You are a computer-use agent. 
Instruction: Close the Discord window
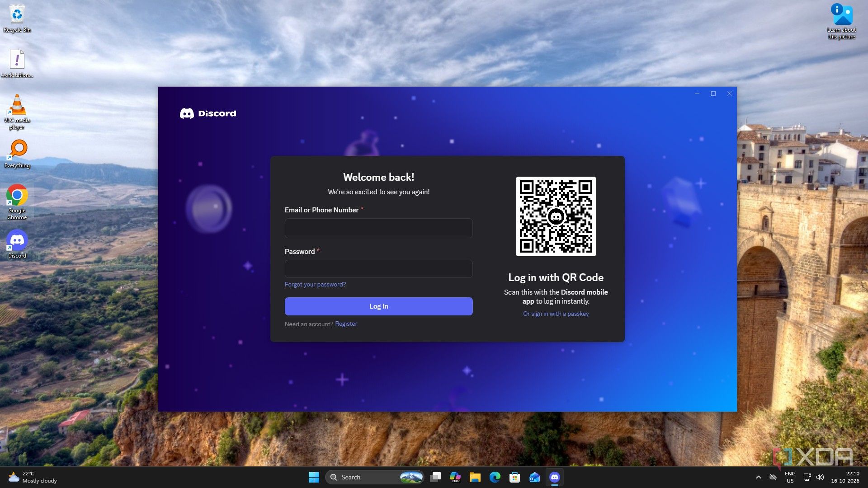[729, 94]
